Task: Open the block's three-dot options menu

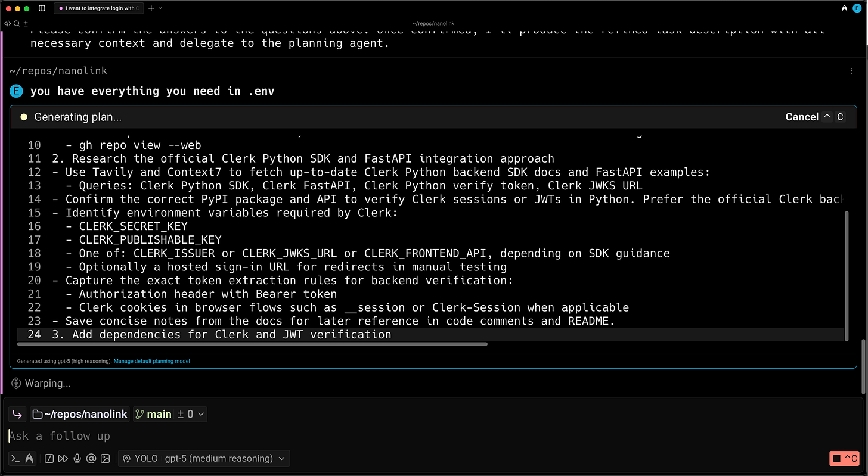Action: pyautogui.click(x=851, y=71)
